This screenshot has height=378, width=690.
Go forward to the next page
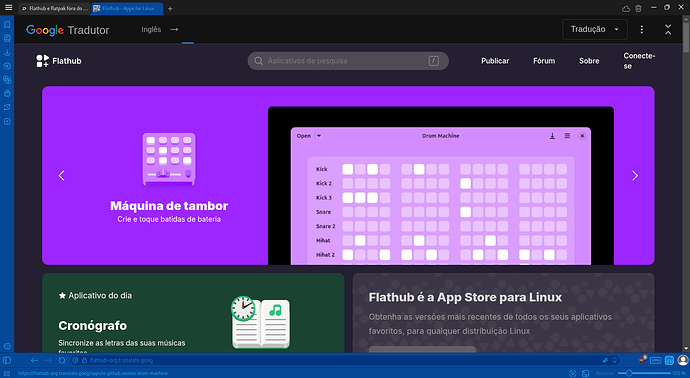coord(48,360)
